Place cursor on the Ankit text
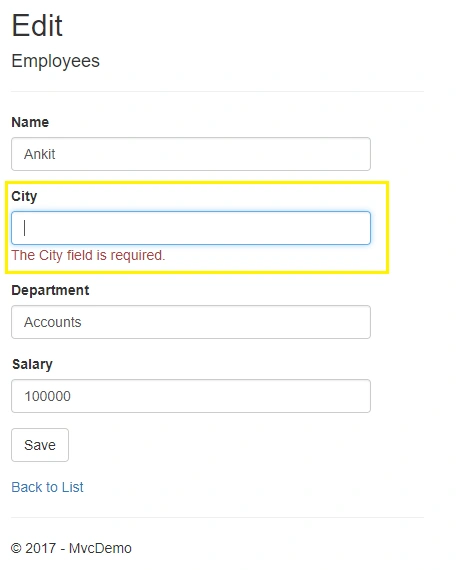This screenshot has height=570, width=457. (x=39, y=154)
